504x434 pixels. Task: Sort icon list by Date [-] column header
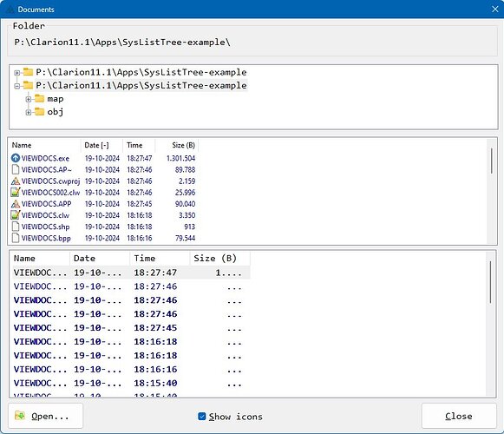pyautogui.click(x=101, y=145)
